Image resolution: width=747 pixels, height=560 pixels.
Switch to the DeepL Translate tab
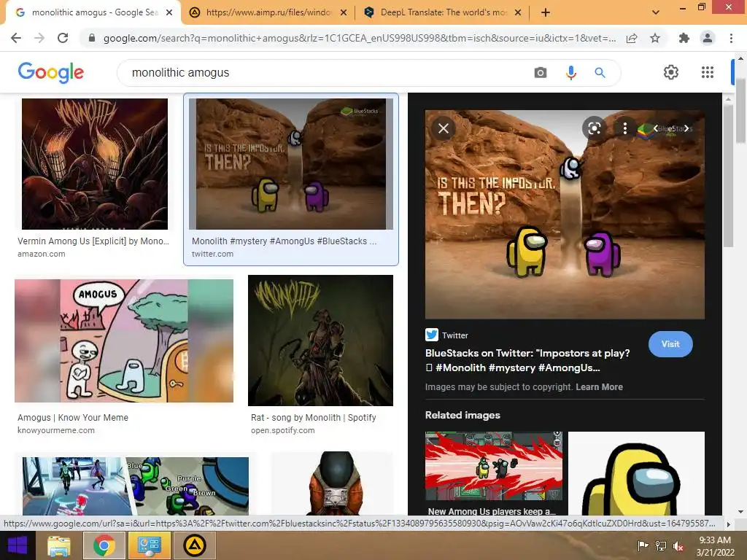point(443,12)
